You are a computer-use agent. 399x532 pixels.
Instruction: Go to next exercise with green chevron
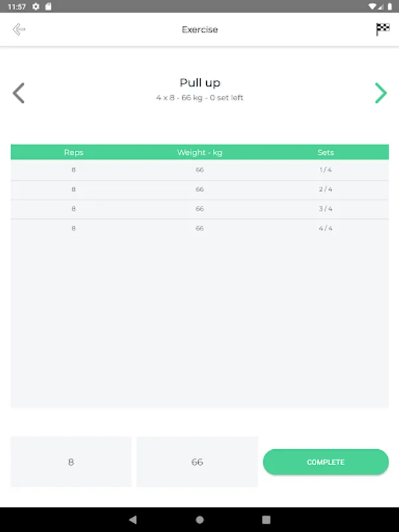point(381,93)
